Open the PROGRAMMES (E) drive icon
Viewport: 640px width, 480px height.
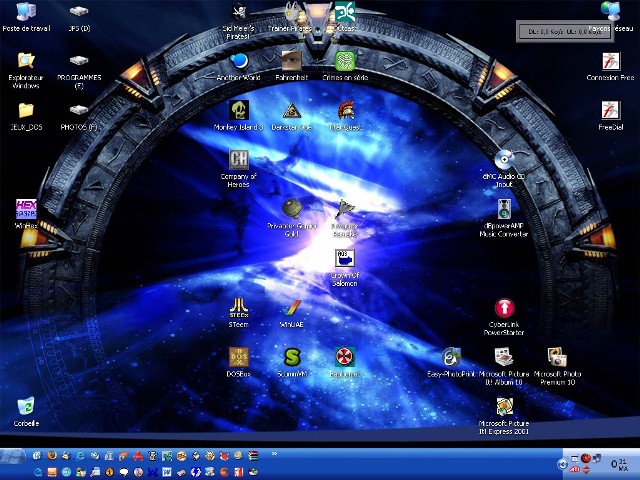79,71
